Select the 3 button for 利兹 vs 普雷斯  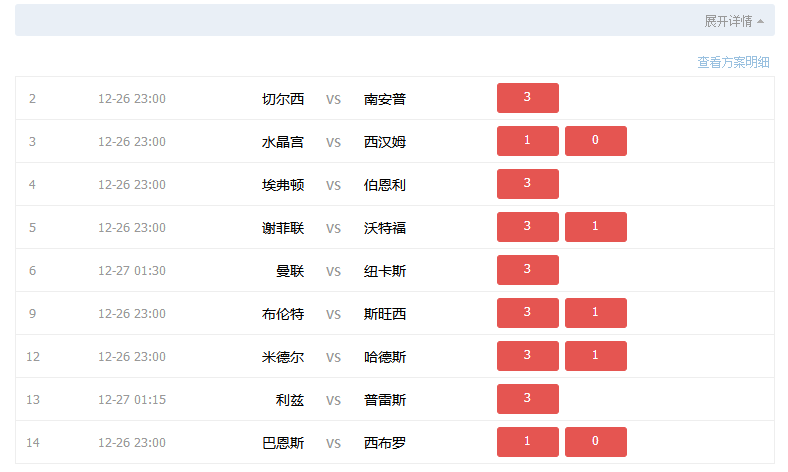[x=527, y=399]
